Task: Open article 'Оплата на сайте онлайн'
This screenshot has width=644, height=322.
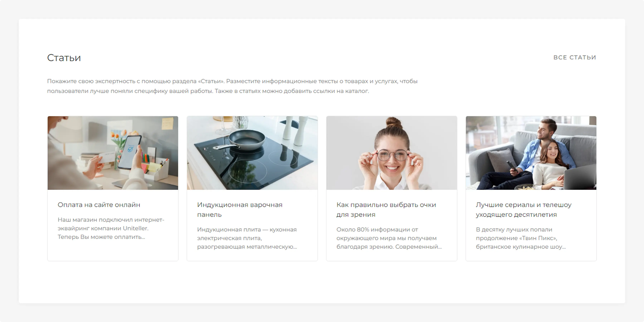Action: (99, 205)
